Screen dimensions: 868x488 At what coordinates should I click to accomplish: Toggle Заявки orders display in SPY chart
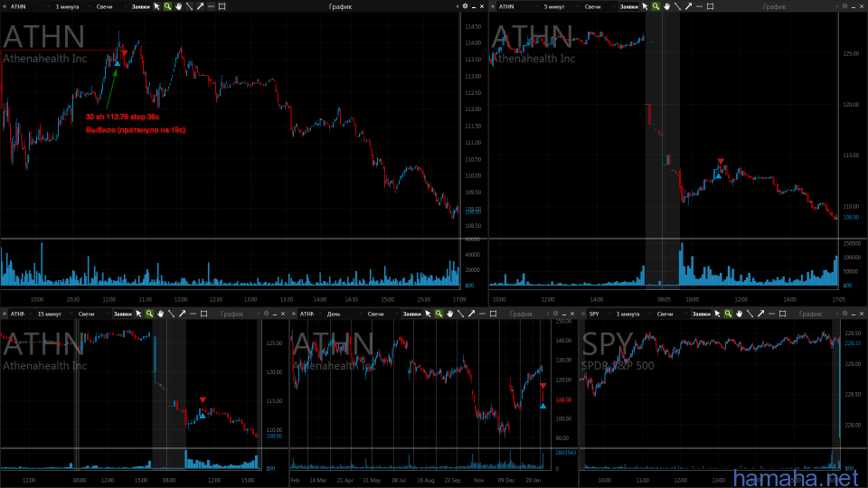coord(702,314)
